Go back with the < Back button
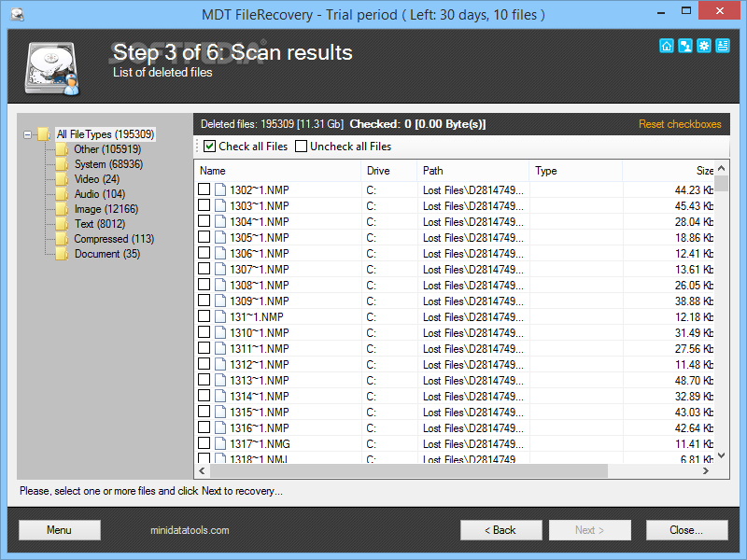This screenshot has height=560, width=747. [x=501, y=530]
